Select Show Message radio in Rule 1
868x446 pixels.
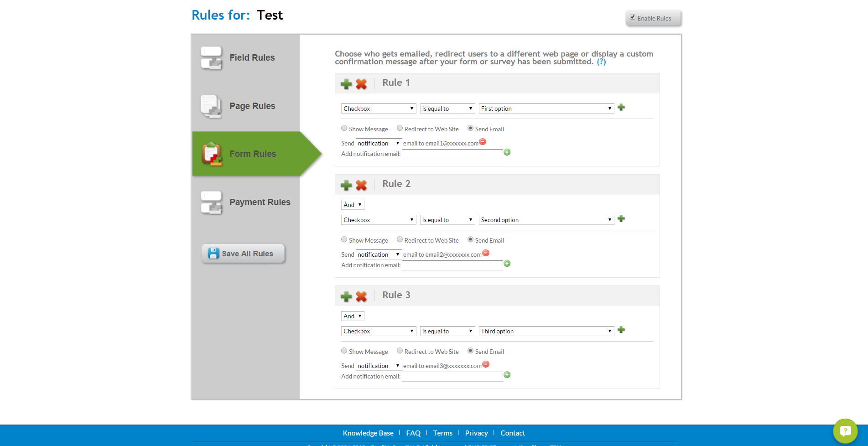coord(344,128)
